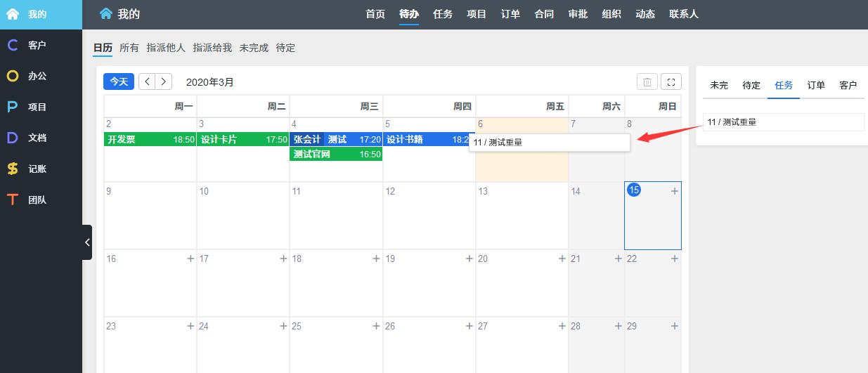The width and height of the screenshot is (868, 373).
Task: Add event on March 17 plus icon
Action: tap(283, 259)
